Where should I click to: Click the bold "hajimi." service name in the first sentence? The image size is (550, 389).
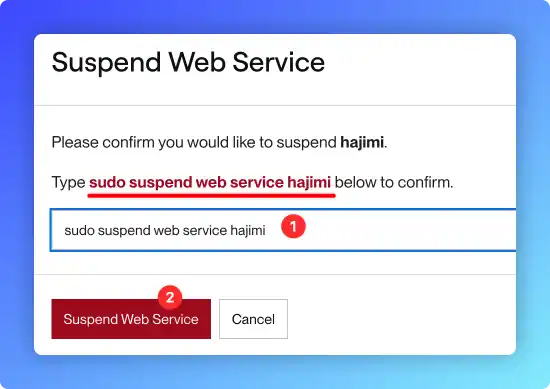(x=363, y=143)
